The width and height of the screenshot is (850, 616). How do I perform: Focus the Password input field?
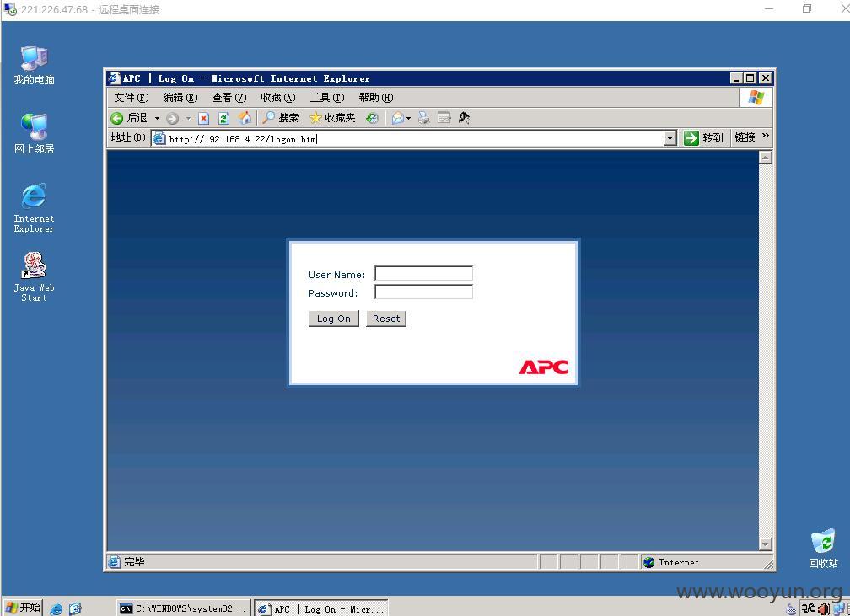[423, 292]
